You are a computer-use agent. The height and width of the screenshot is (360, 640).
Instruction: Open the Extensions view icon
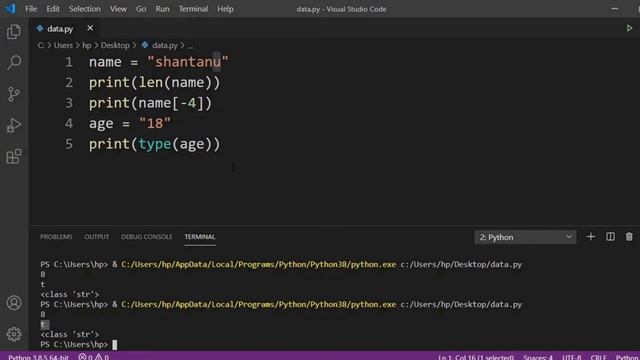pos(14,156)
